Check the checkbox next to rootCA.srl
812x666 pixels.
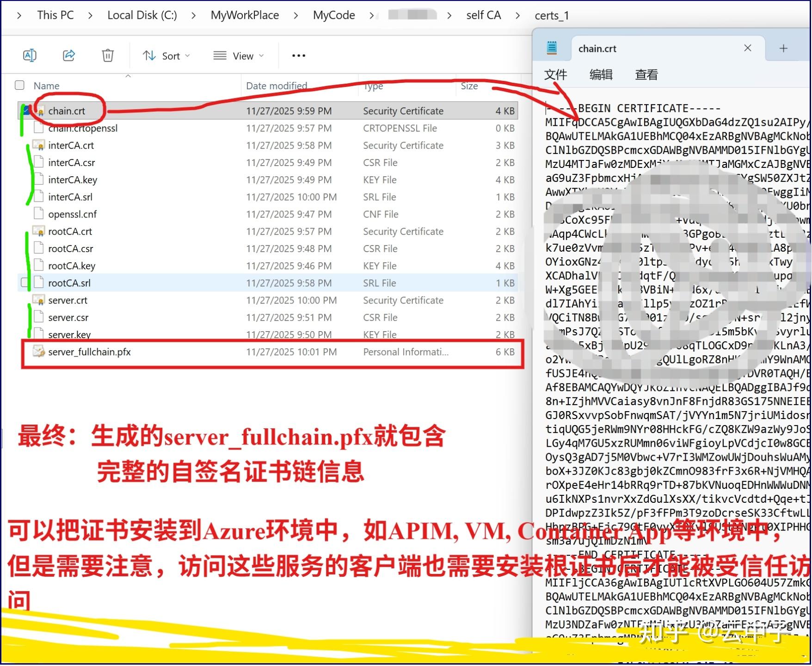[x=25, y=283]
